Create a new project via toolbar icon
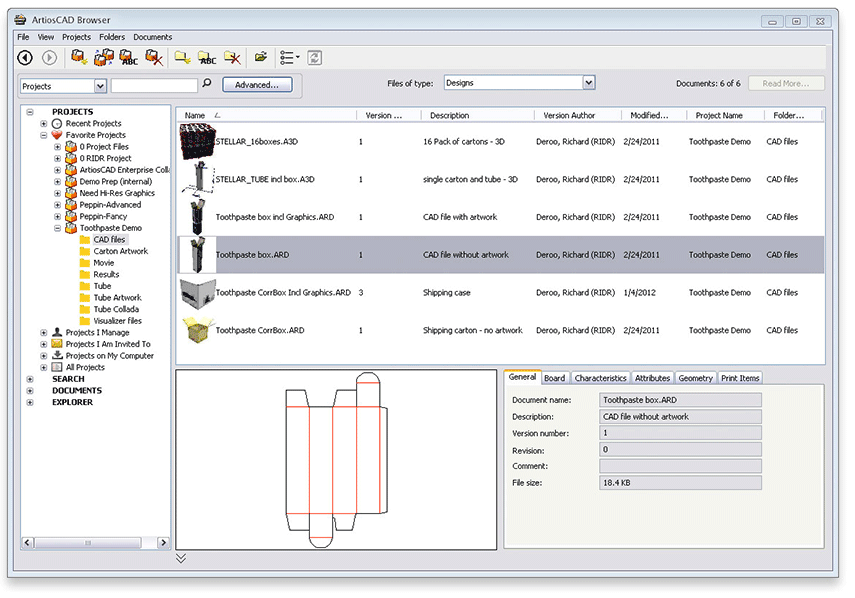The image size is (855, 598). pos(79,57)
